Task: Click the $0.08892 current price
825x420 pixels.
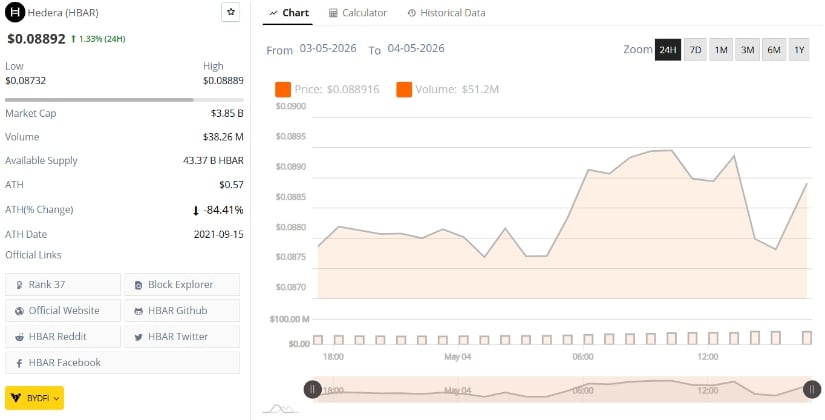Action: (x=36, y=39)
